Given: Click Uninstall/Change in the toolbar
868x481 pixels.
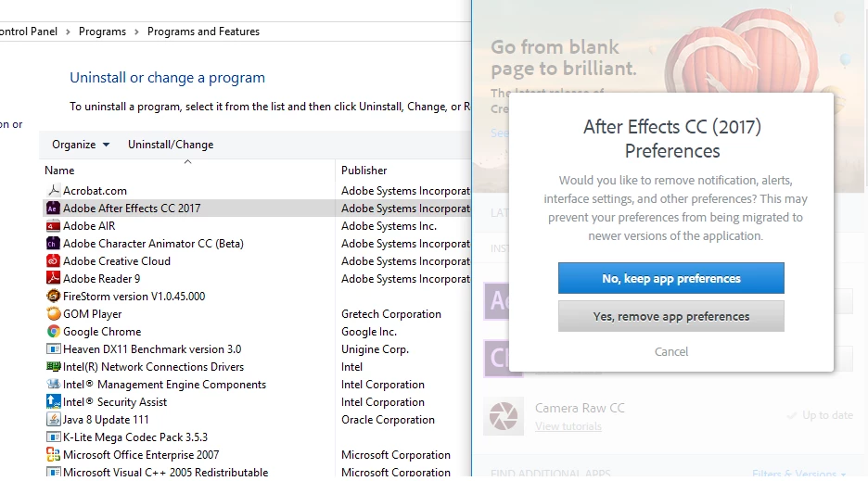Looking at the screenshot, I should 171,145.
